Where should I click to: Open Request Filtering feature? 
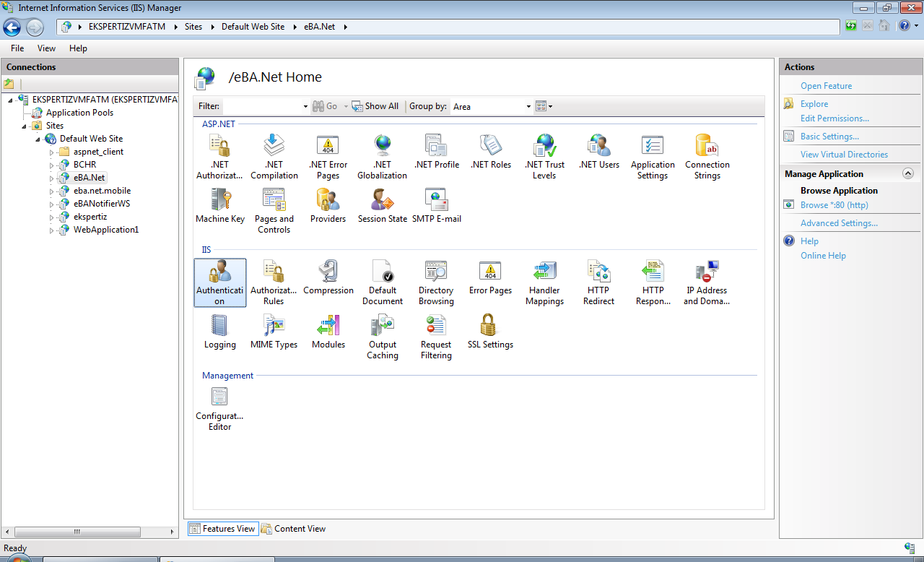pyautogui.click(x=436, y=336)
